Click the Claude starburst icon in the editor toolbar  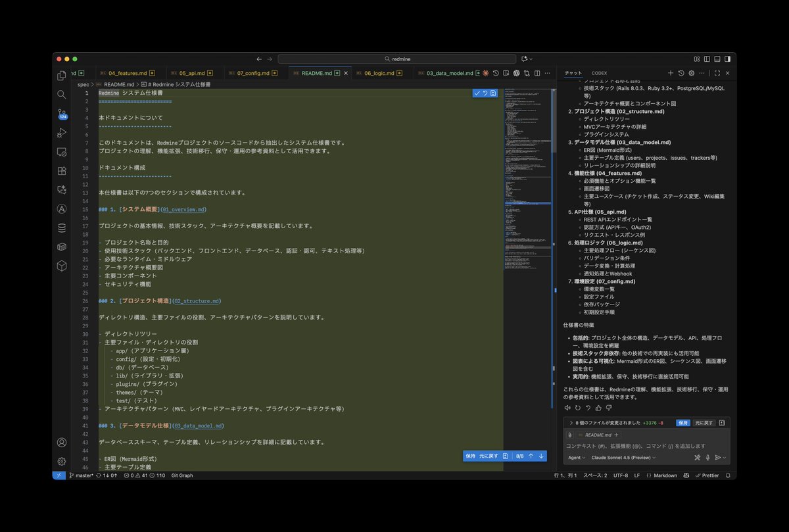(485, 73)
